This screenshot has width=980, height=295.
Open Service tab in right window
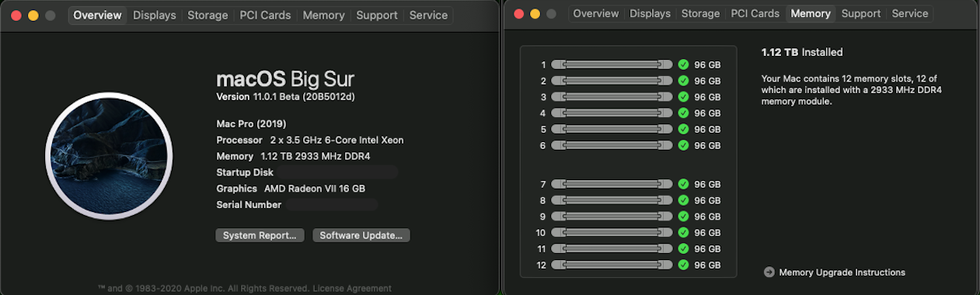[x=910, y=13]
